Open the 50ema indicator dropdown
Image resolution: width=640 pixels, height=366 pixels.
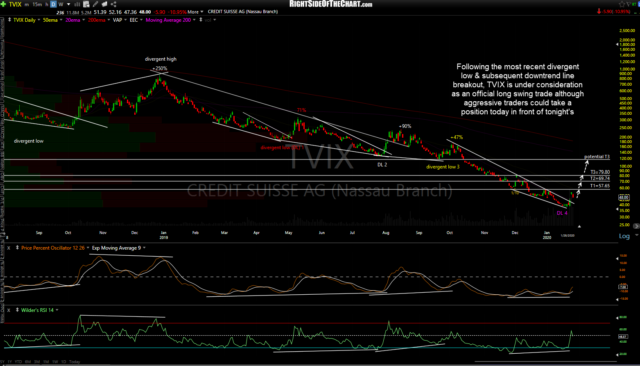click(61, 20)
